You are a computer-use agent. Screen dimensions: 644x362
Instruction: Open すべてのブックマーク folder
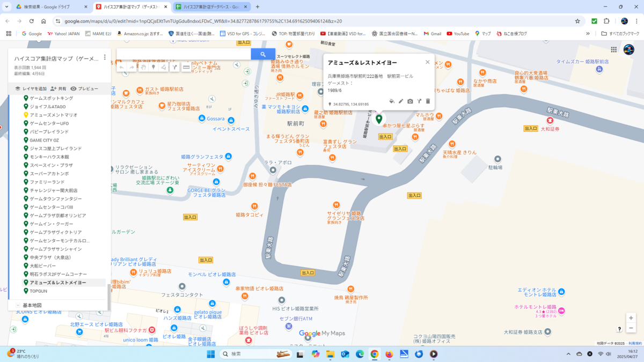point(620,33)
